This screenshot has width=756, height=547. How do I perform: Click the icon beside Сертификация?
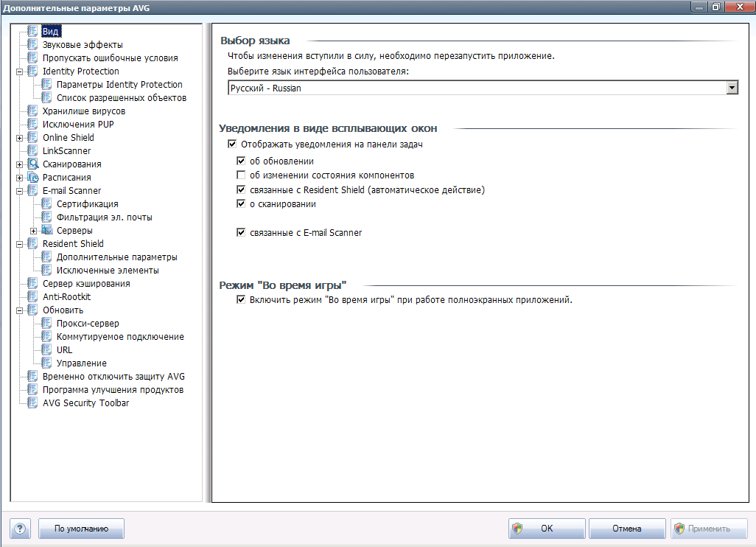tap(46, 203)
